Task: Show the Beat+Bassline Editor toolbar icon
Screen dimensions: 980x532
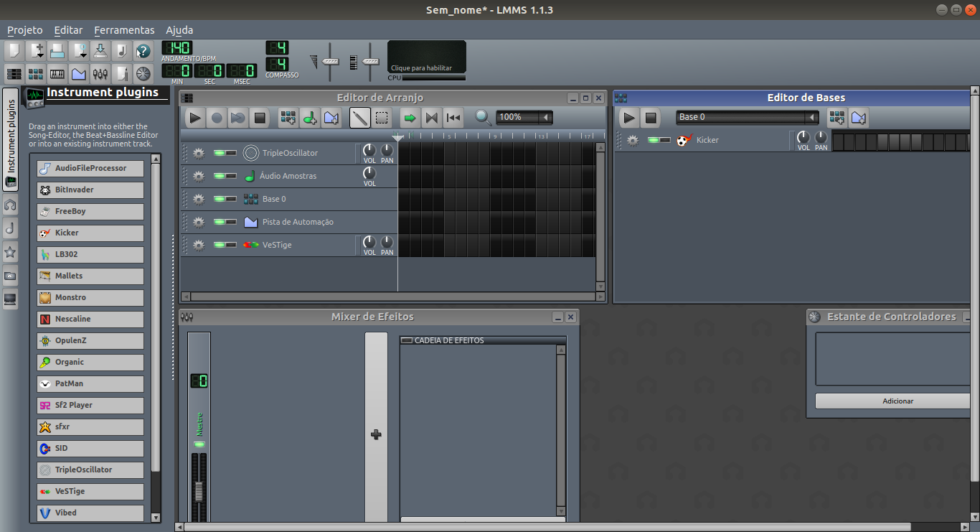Action: [36, 73]
